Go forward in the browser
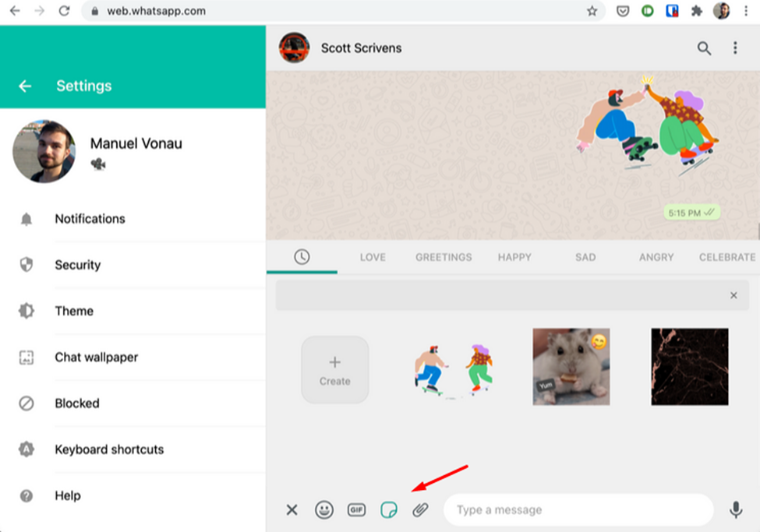The image size is (760, 532). 39,11
